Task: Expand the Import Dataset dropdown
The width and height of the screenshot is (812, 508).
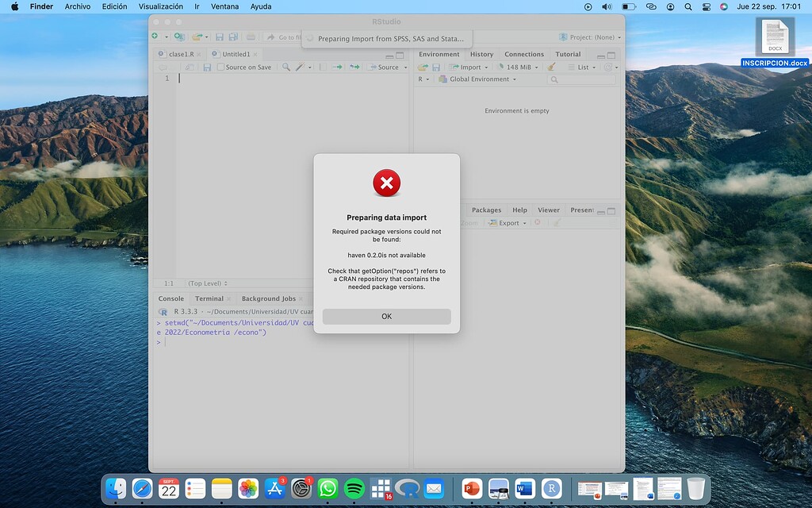Action: click(470, 67)
